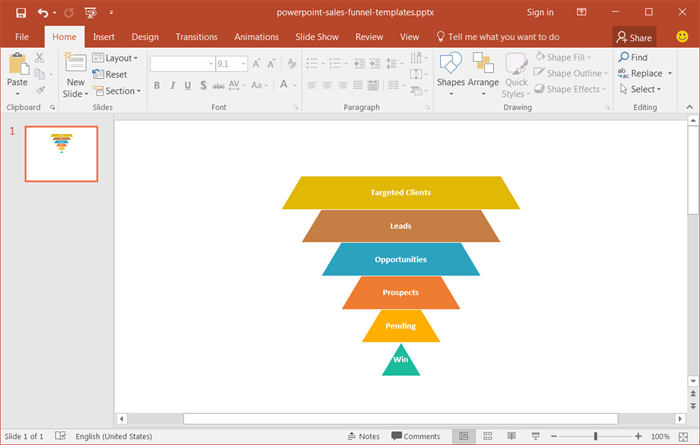
Task: Expand the Section dropdown
Action: (x=117, y=91)
